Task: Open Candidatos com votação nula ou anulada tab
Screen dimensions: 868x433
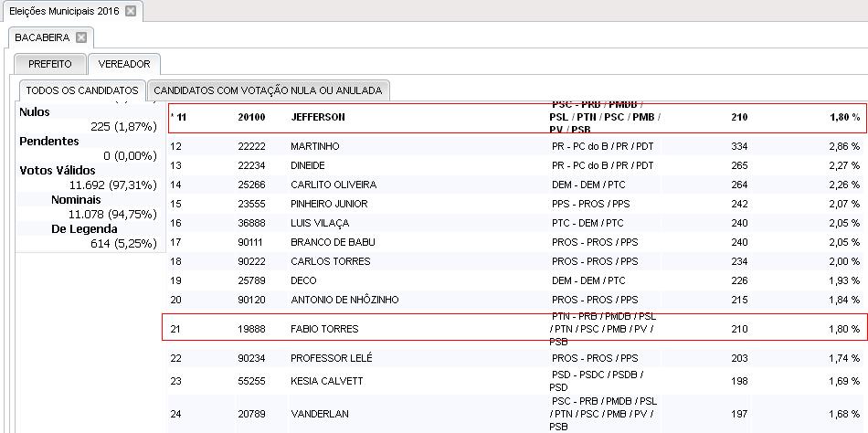Action: pyautogui.click(x=269, y=90)
